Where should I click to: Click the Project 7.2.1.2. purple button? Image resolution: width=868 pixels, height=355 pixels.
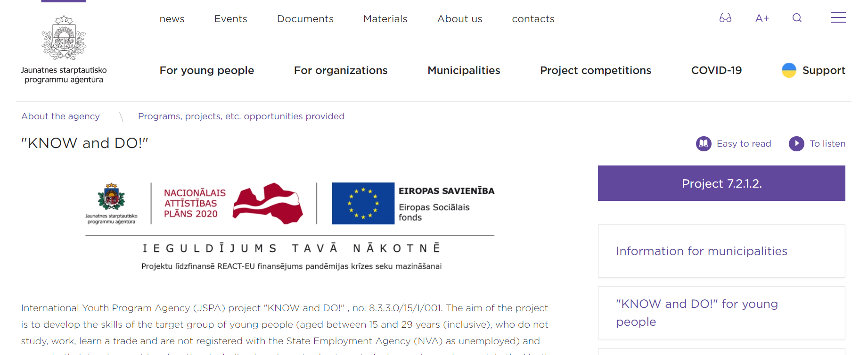tap(721, 183)
